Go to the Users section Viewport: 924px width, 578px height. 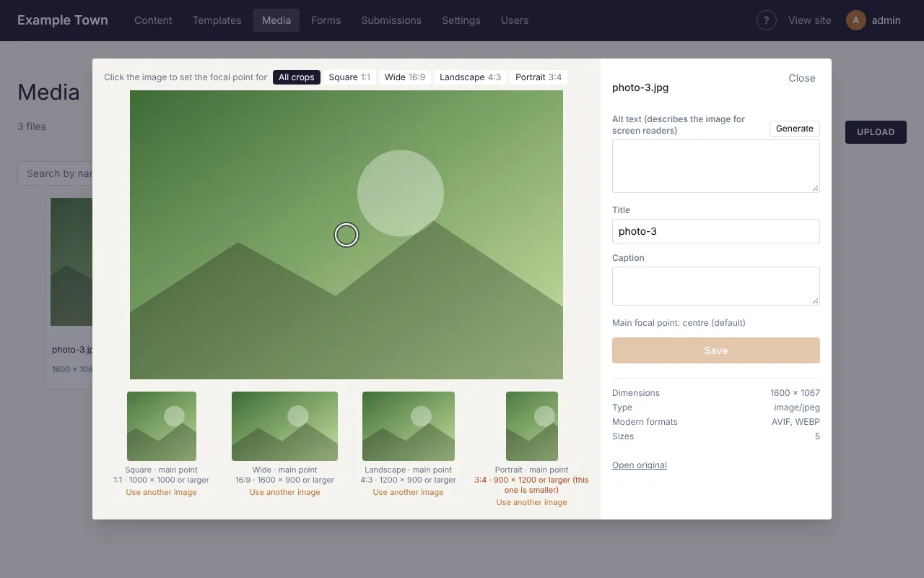(515, 20)
